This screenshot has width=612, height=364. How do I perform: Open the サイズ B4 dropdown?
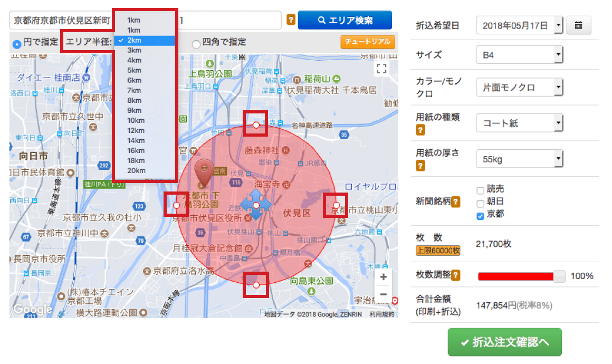tap(519, 55)
